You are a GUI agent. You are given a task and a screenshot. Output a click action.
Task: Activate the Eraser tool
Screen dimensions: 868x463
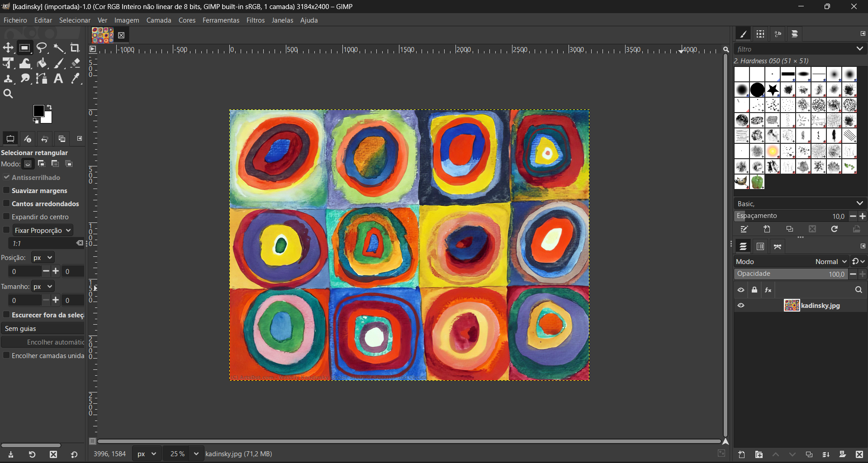pyautogui.click(x=76, y=63)
